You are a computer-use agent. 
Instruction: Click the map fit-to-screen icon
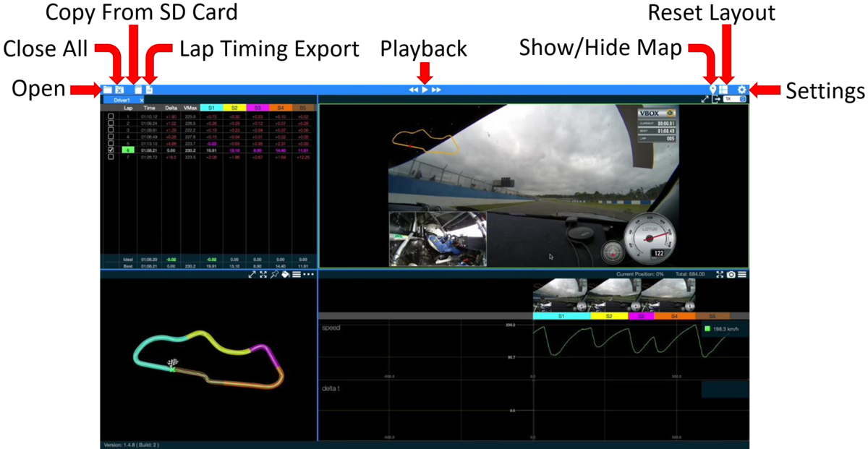point(263,275)
